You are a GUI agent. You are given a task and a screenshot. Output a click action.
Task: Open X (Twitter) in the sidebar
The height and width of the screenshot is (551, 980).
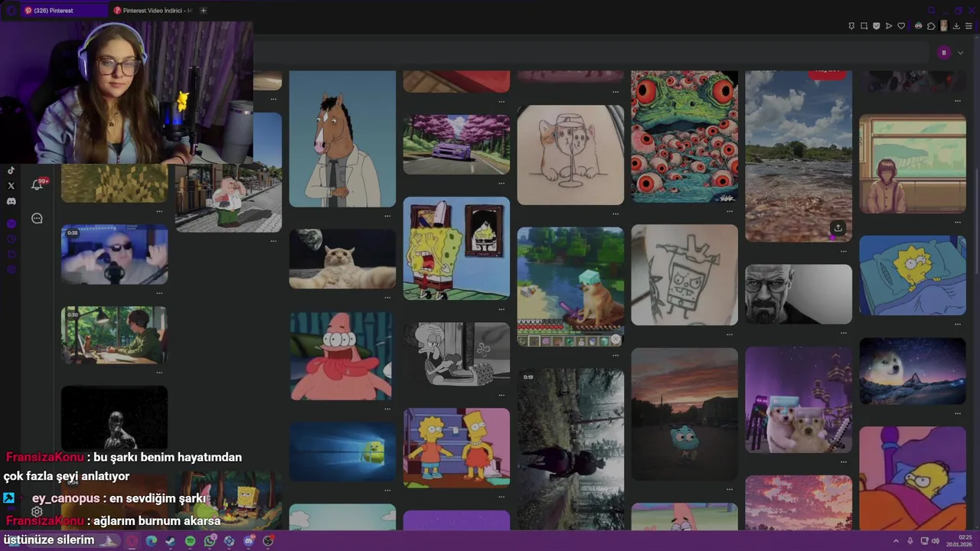[x=11, y=186]
